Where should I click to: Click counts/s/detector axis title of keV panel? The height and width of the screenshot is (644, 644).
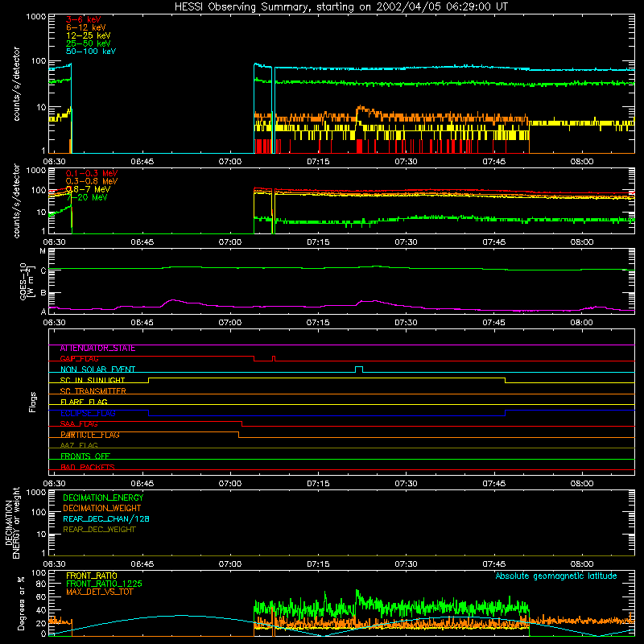(16, 84)
